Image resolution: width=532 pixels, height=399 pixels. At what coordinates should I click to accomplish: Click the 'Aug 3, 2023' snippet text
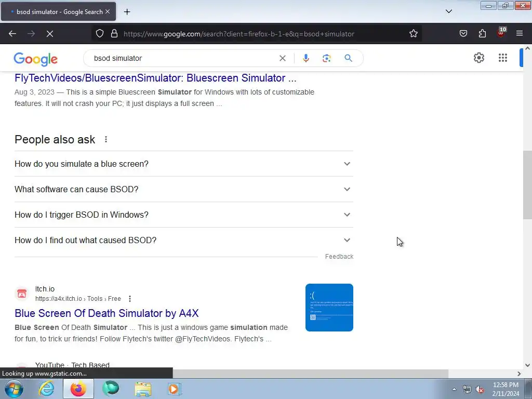34,92
